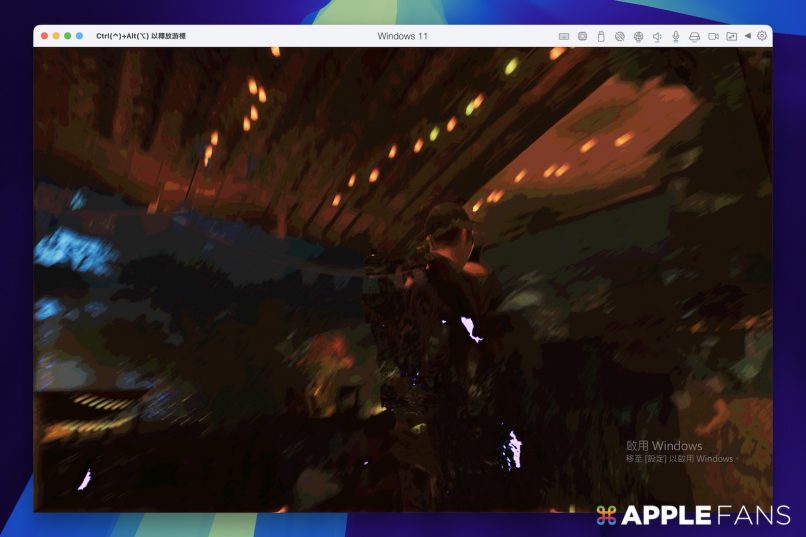The width and height of the screenshot is (806, 537).
Task: Click the green full screen button
Action: pyautogui.click(x=68, y=36)
